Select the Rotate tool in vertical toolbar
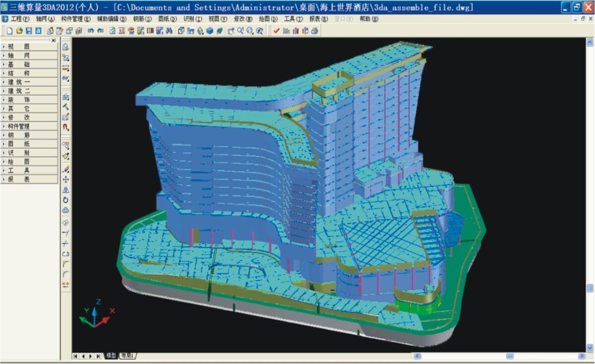The width and height of the screenshot is (595, 364). [x=65, y=201]
